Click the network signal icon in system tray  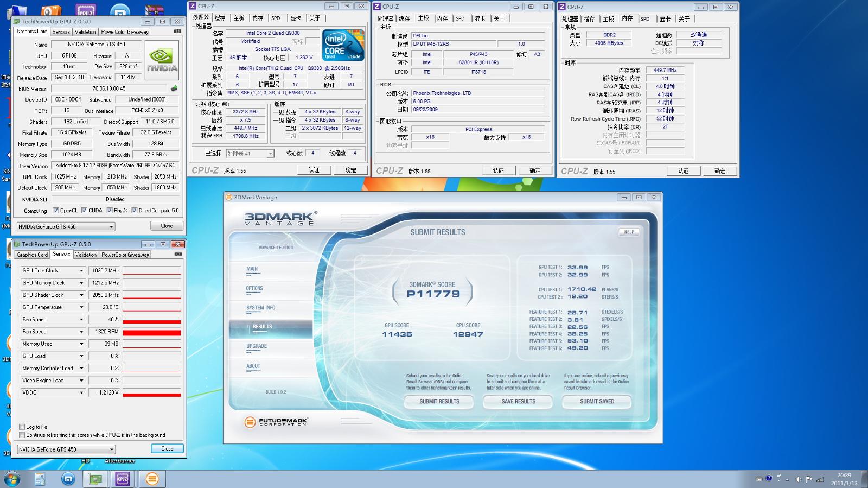click(820, 479)
